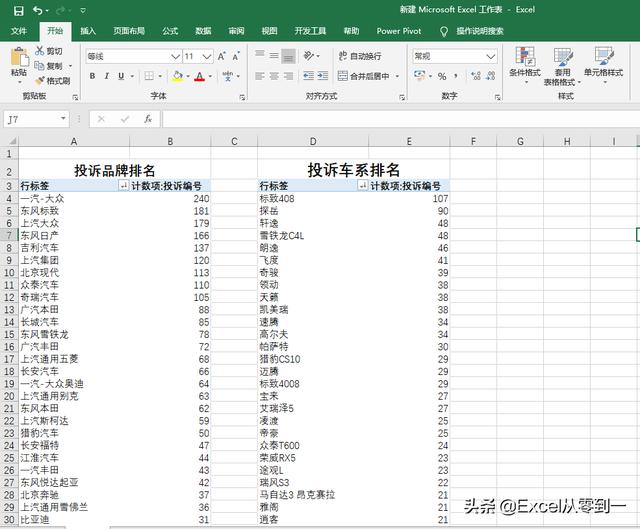Click the Select All corner triangle
The image size is (640, 529).
[13, 141]
